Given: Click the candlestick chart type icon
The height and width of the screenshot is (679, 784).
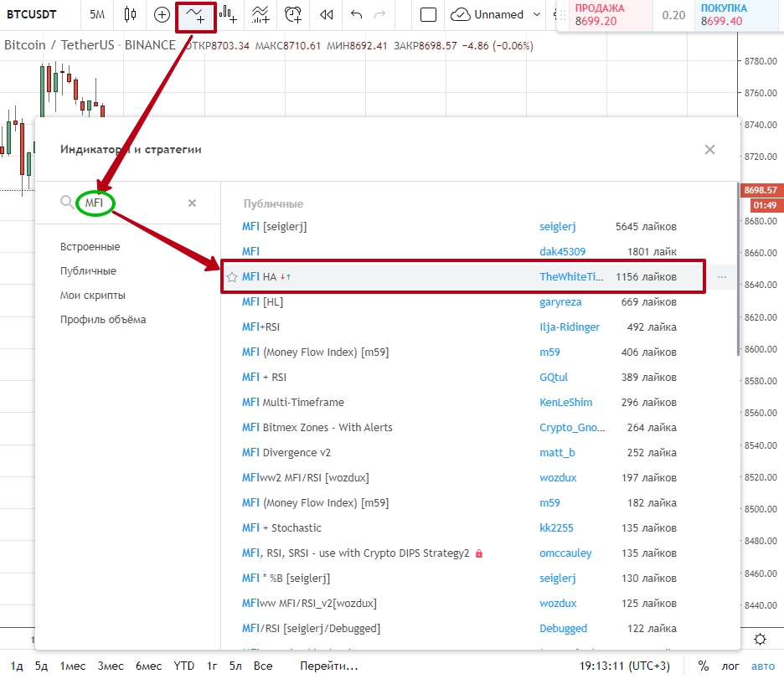Looking at the screenshot, I should pos(130,14).
